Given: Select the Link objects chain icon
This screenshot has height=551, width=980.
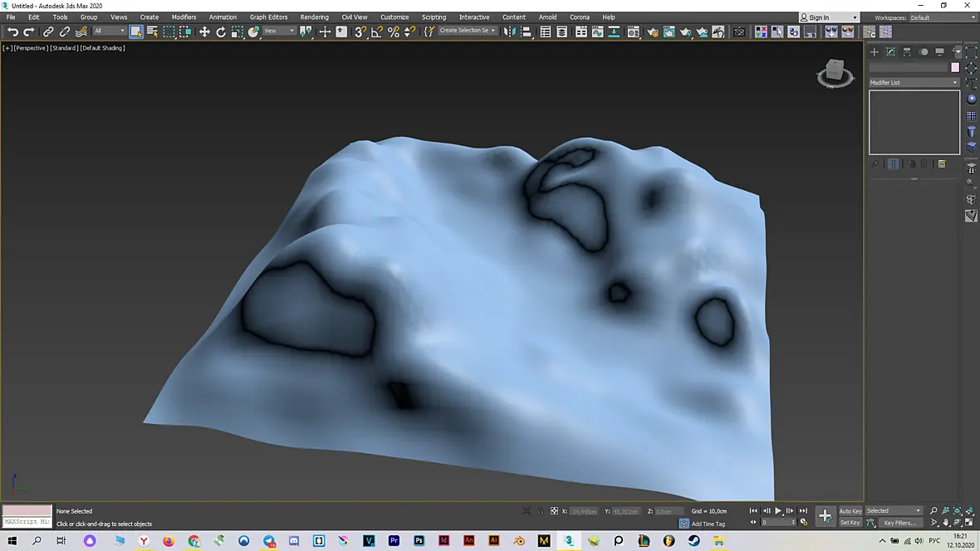Looking at the screenshot, I should coord(48,32).
